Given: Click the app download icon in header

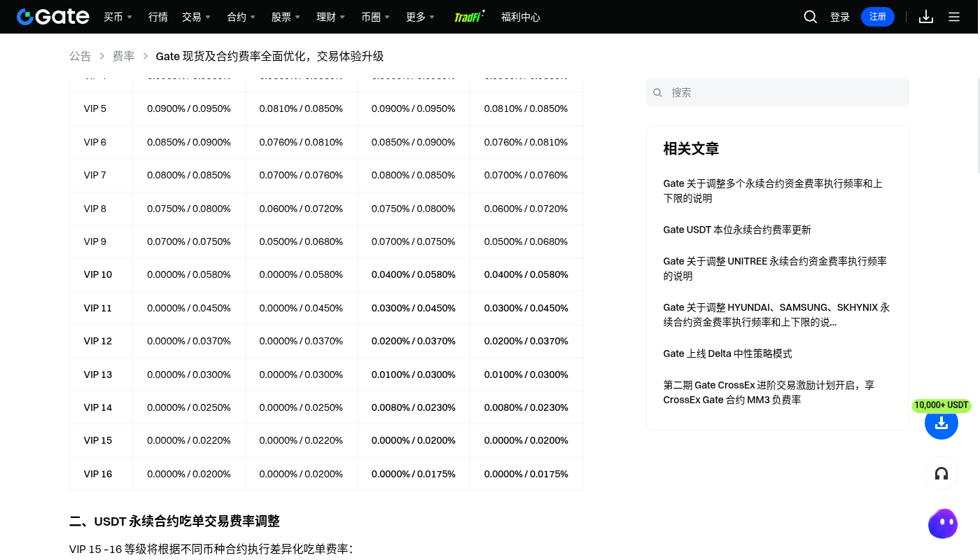Looking at the screenshot, I should point(926,17).
